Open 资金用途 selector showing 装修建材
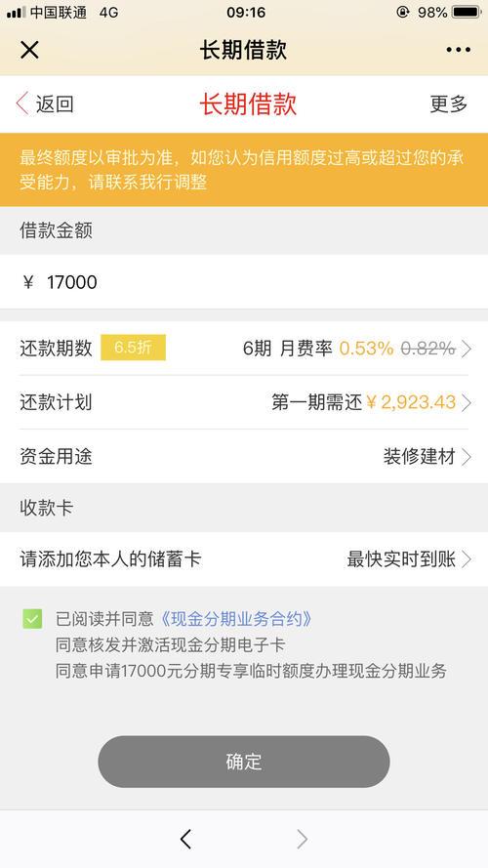The image size is (488, 868). click(x=244, y=456)
